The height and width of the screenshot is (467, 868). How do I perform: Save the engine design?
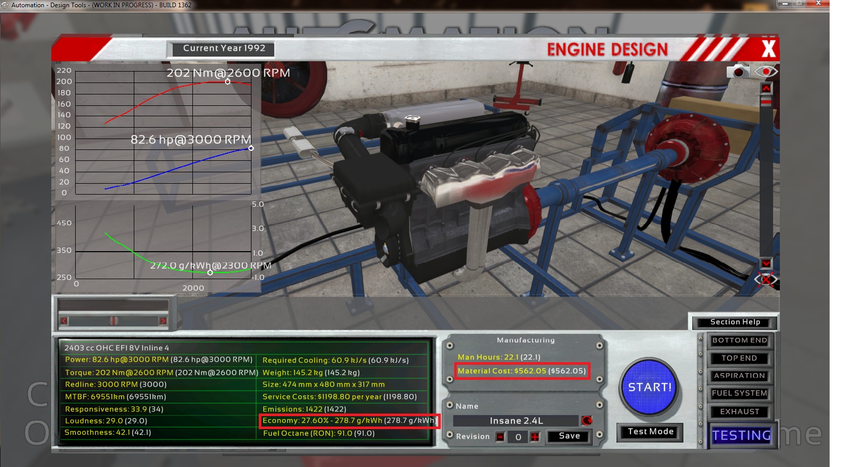(x=569, y=436)
